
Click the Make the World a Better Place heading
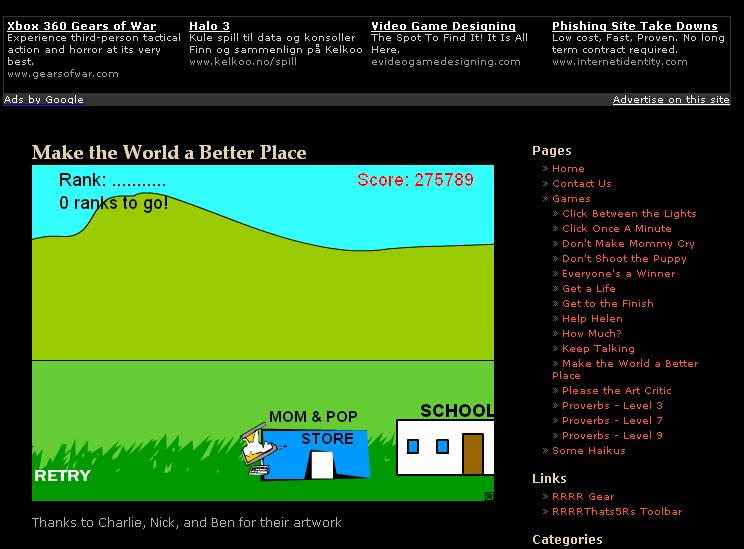click(x=169, y=153)
